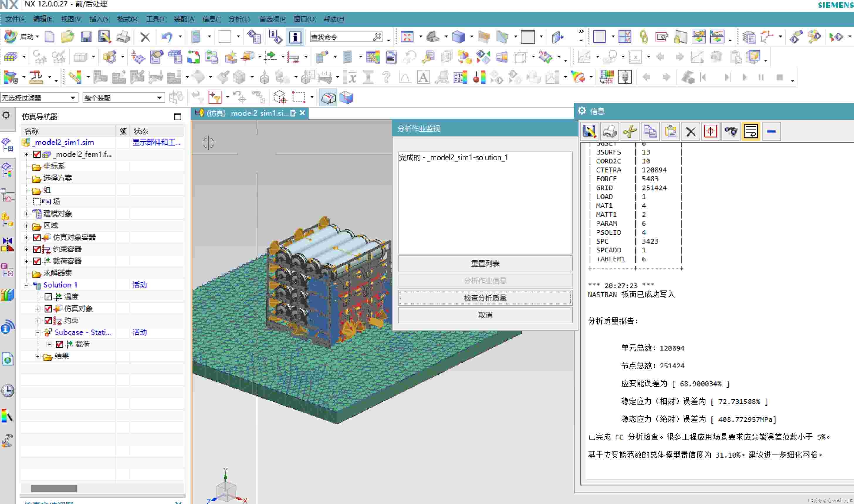The height and width of the screenshot is (504, 854).
Task: Uncheck the 约束 checkbox under Solution 1
Action: [48, 321]
